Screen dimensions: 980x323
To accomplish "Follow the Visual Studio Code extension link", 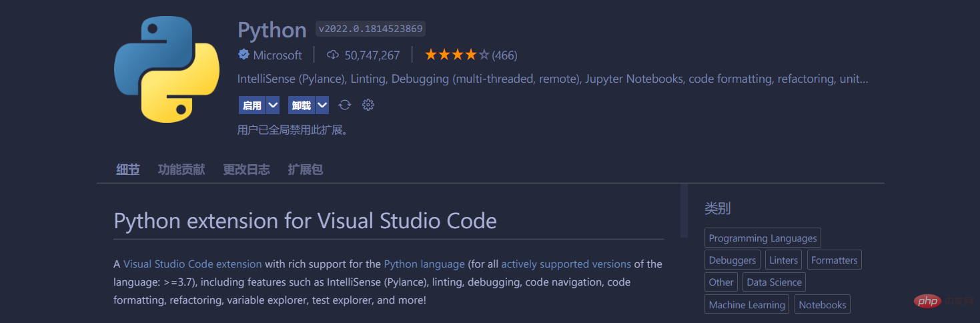I will [192, 264].
